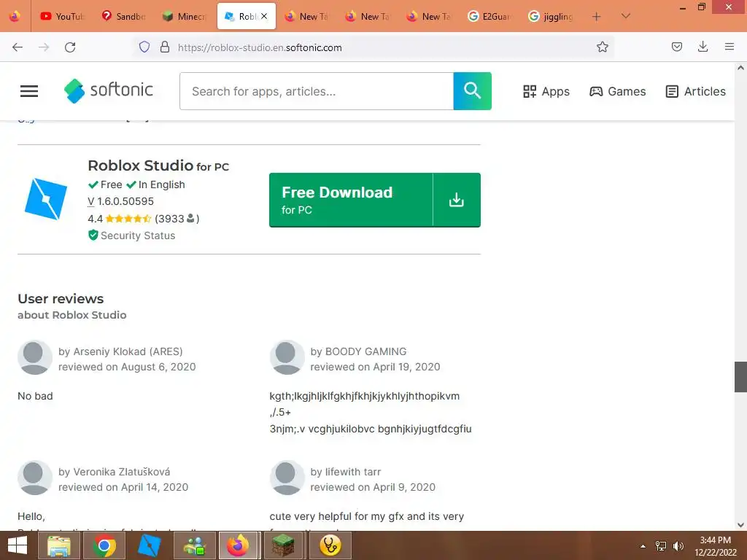Click the download arrow icon on green button
The width and height of the screenshot is (747, 560).
[x=457, y=200]
